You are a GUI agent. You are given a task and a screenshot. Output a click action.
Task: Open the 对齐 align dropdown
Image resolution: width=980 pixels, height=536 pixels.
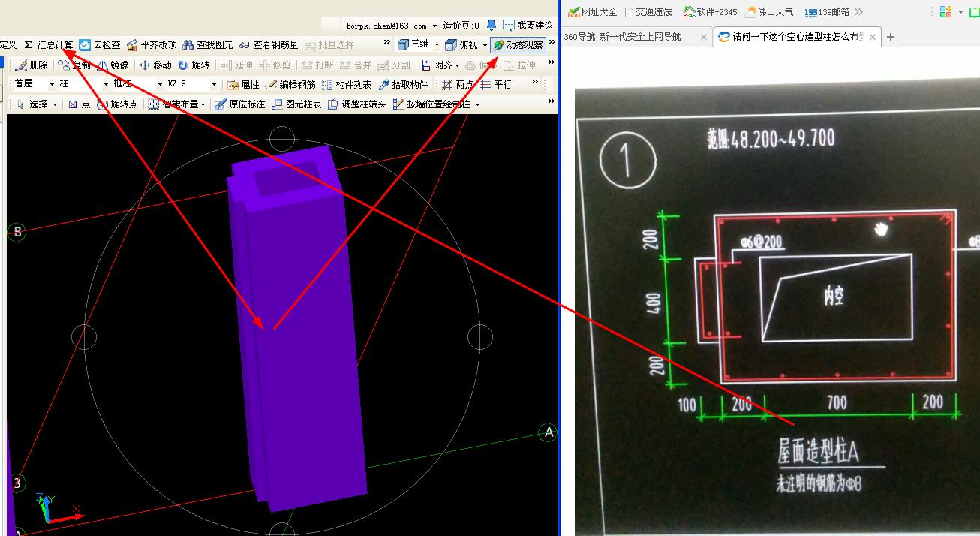click(440, 65)
